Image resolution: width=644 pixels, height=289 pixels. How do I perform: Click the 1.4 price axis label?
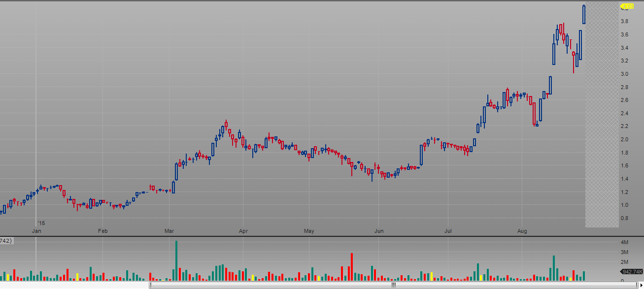coord(624,179)
